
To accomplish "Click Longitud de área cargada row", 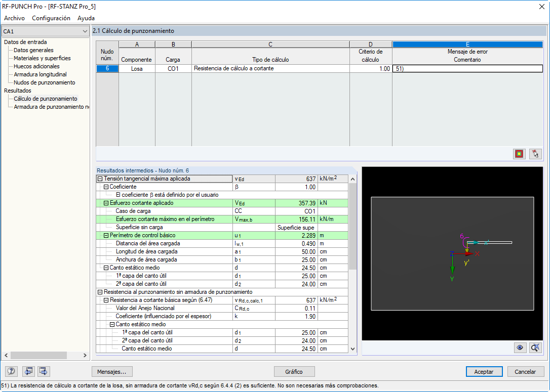I will pyautogui.click(x=222, y=251).
